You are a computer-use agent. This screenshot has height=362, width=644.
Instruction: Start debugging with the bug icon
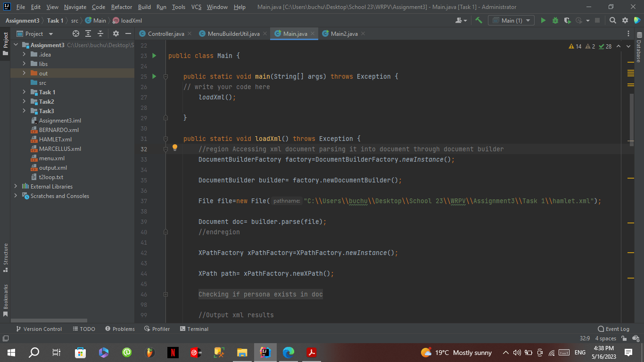point(555,20)
